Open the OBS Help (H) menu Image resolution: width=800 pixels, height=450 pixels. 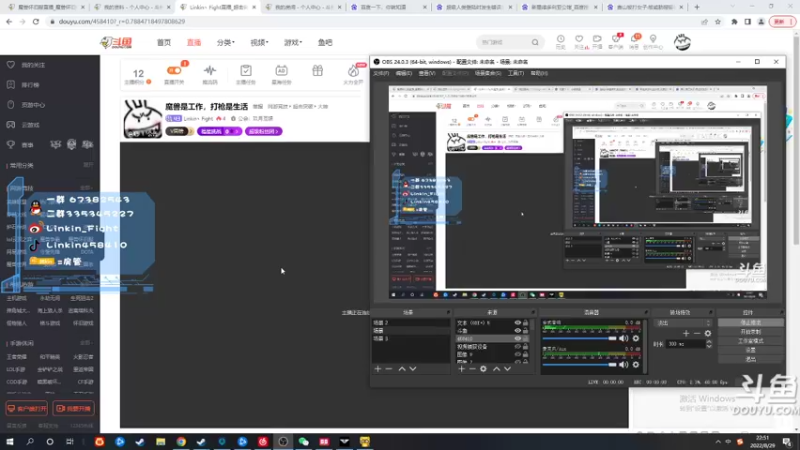(x=539, y=73)
